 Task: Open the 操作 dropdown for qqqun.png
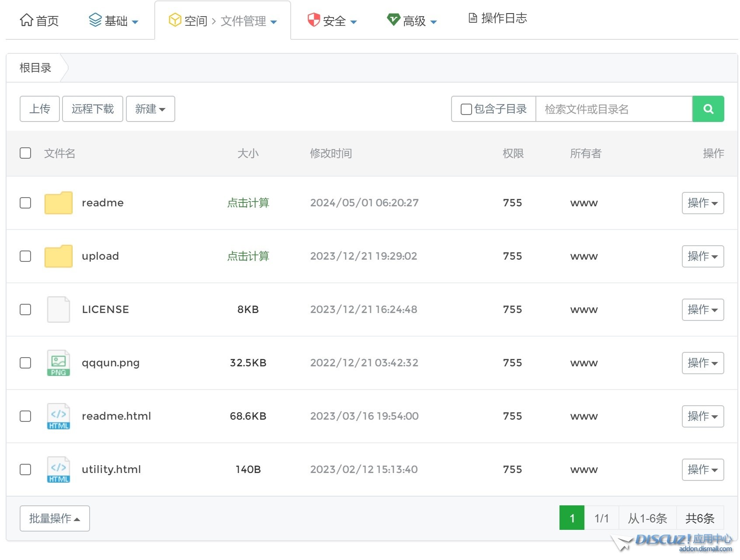point(702,363)
